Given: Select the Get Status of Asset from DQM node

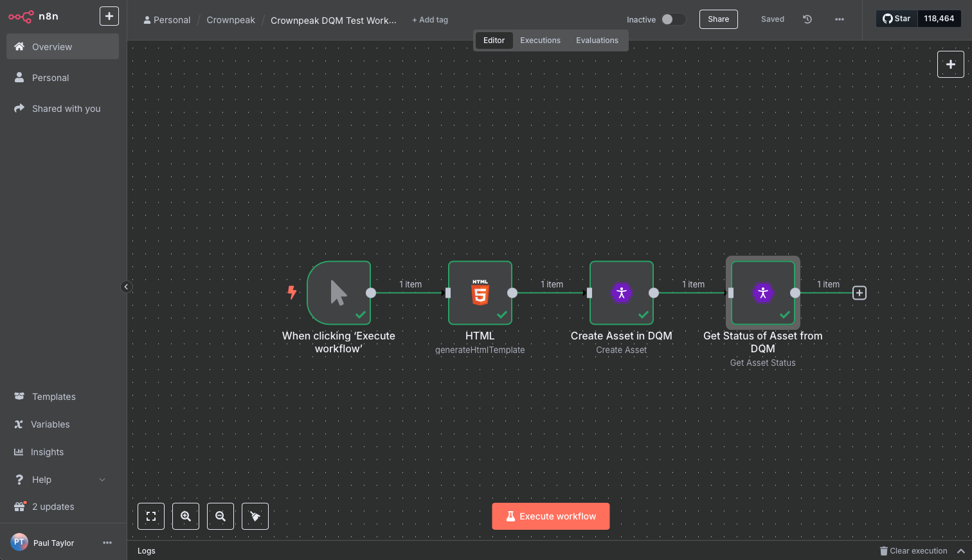Looking at the screenshot, I should click(763, 293).
